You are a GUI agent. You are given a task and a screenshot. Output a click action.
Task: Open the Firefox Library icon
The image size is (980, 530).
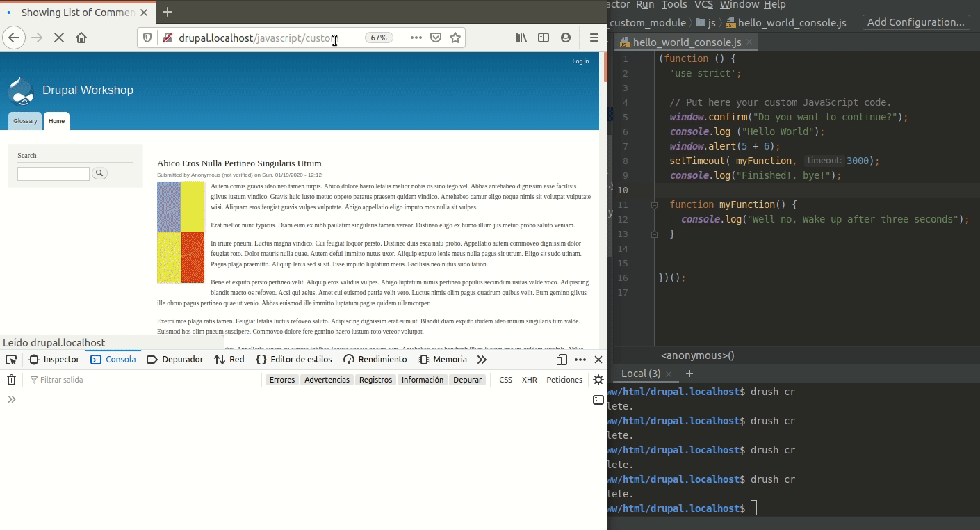point(521,38)
